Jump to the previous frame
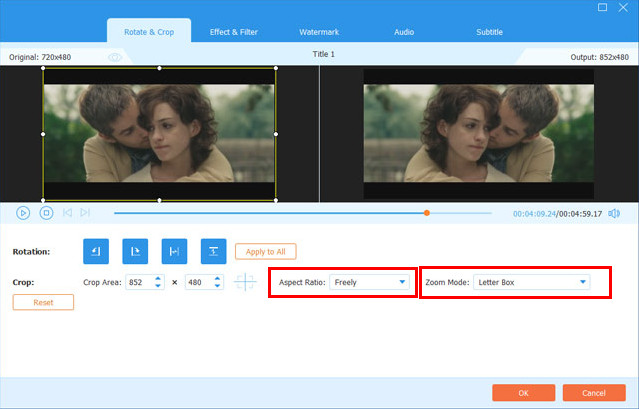Screen dimensions: 639x409 pos(67,212)
